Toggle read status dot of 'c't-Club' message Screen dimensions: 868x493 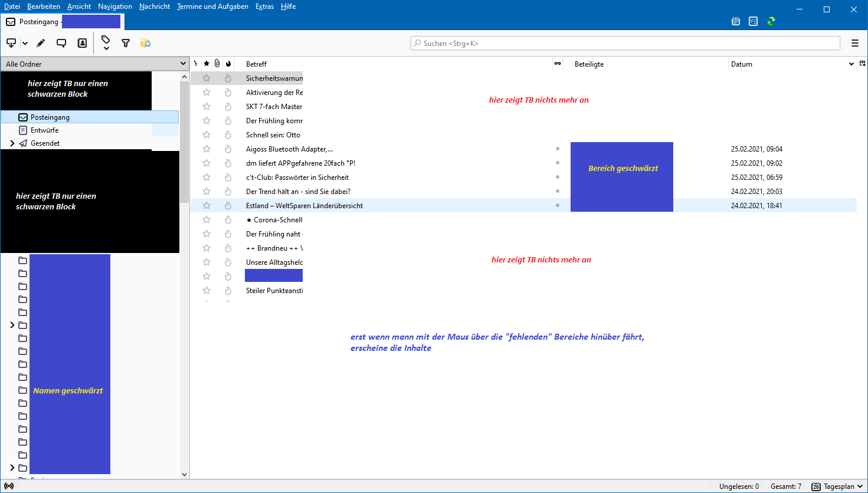coord(558,178)
